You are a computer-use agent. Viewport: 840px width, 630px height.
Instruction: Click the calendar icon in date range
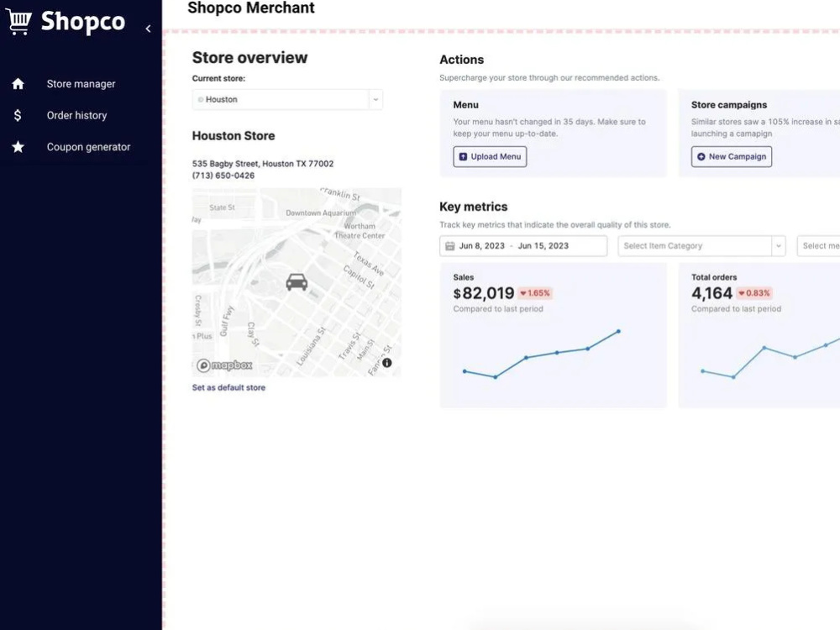click(450, 246)
